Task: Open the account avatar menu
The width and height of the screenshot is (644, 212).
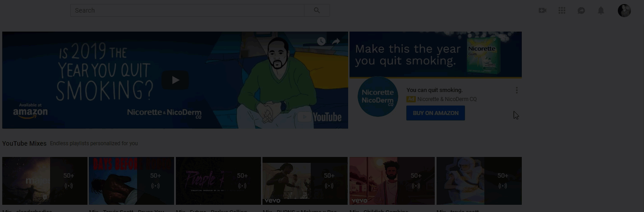Action: click(x=624, y=10)
